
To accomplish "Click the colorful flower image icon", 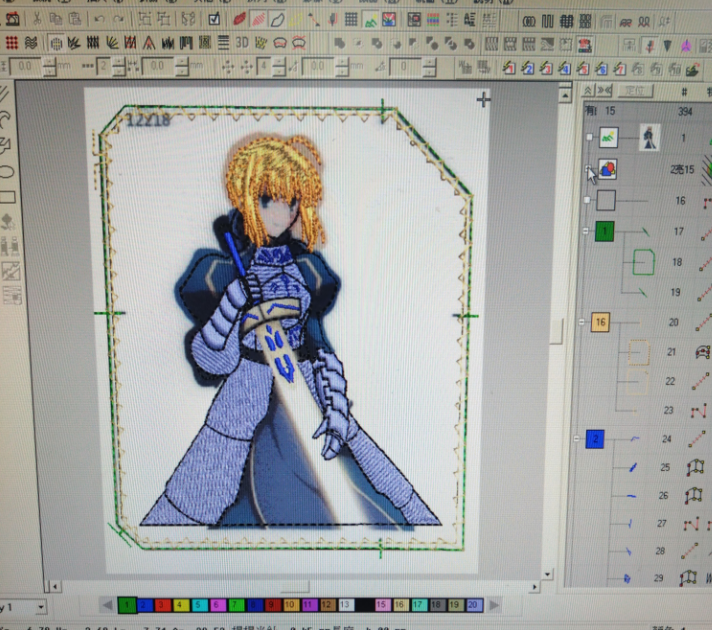I will [x=389, y=20].
